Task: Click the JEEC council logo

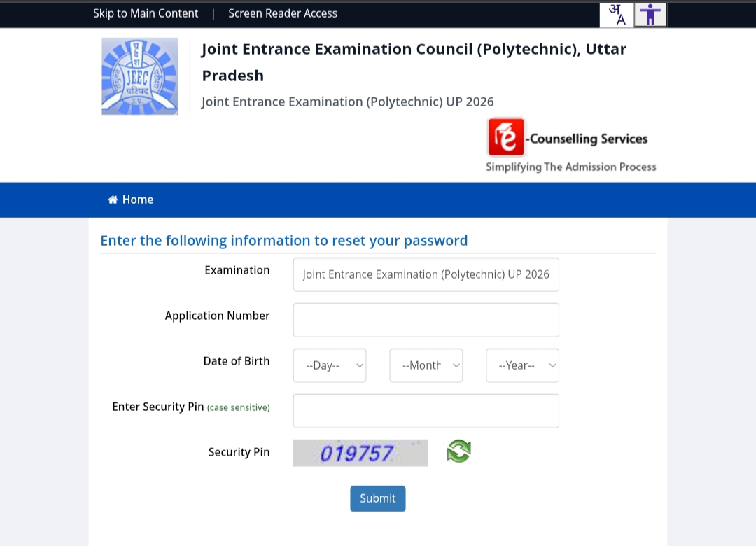Action: 140,76
